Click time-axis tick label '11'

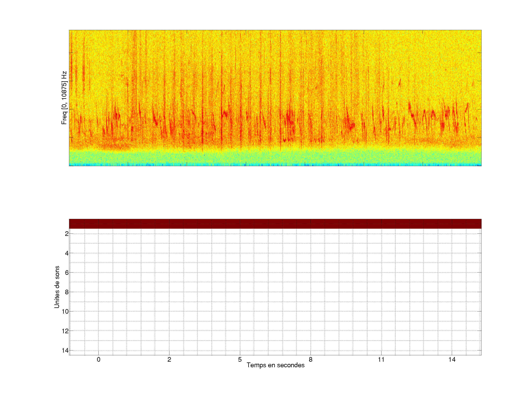tap(381, 359)
